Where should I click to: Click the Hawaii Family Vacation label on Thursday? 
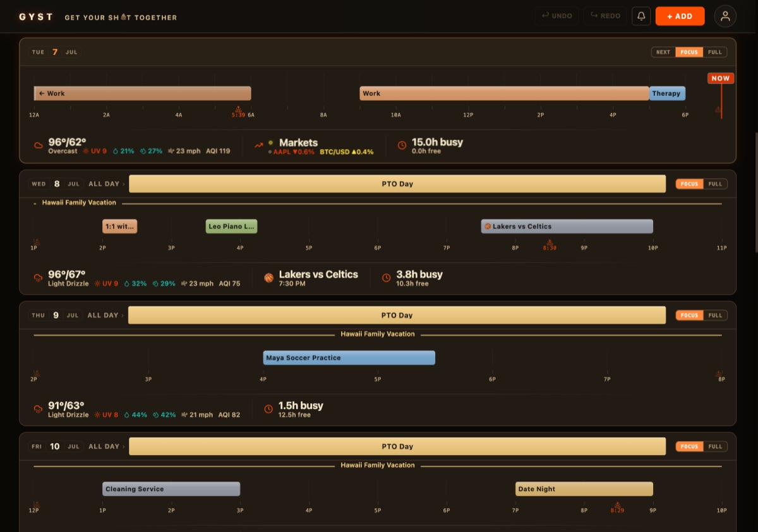[378, 334]
